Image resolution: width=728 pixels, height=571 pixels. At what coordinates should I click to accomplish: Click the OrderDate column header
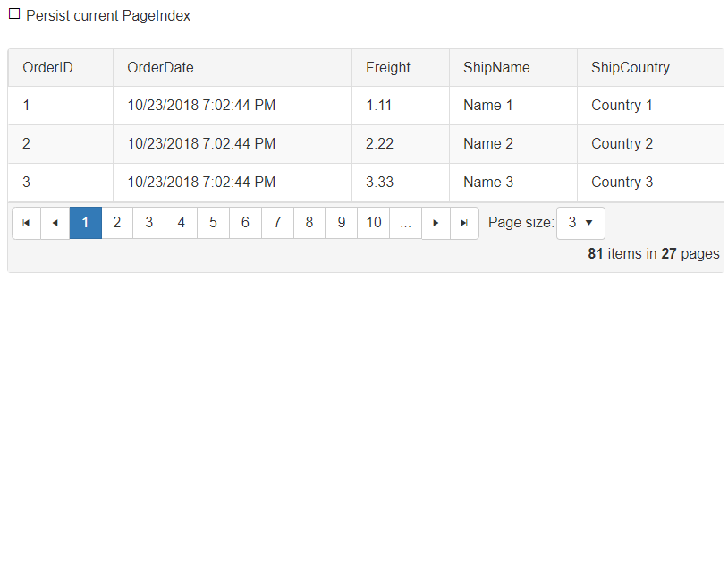(x=233, y=68)
